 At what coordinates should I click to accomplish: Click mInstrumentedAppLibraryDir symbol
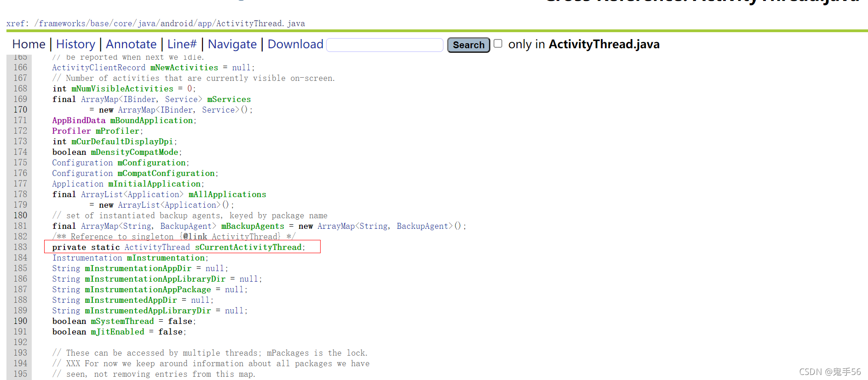click(x=148, y=311)
